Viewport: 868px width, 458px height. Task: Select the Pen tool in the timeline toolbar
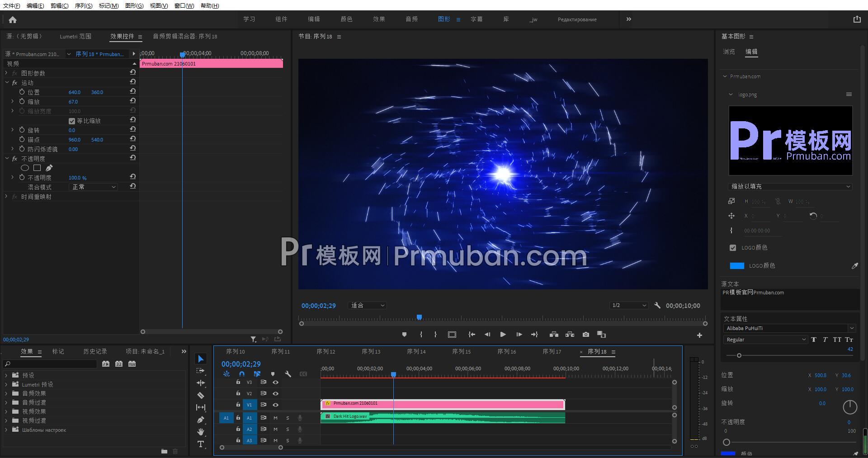(201, 420)
